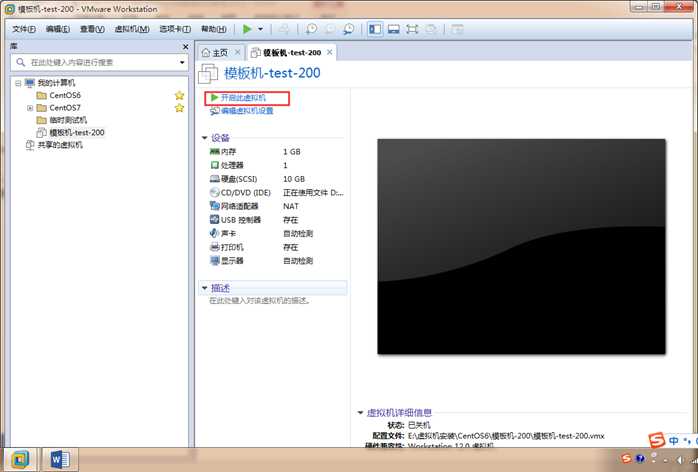Expand the CentOS7 folder node
Viewport: 698px width, 472px height.
(30, 108)
